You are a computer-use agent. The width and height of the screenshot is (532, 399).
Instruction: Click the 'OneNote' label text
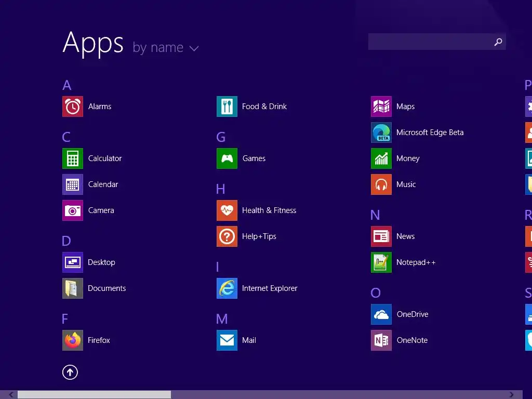(412, 340)
